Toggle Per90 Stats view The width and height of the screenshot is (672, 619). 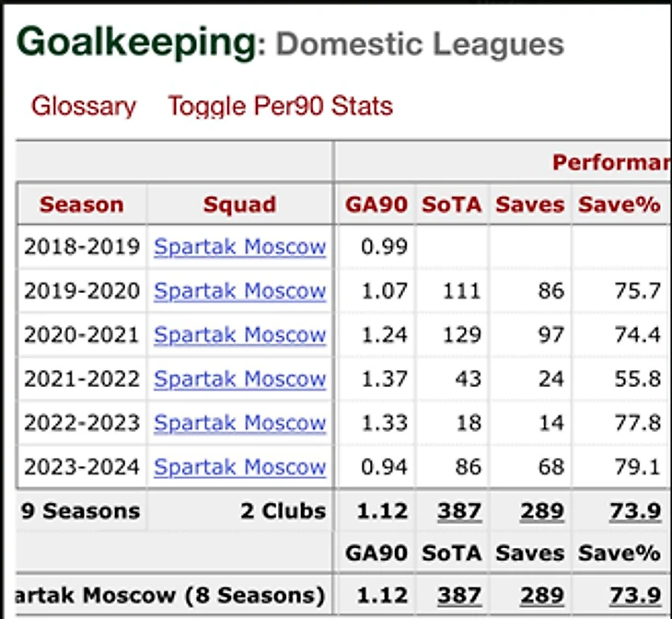coord(280,106)
